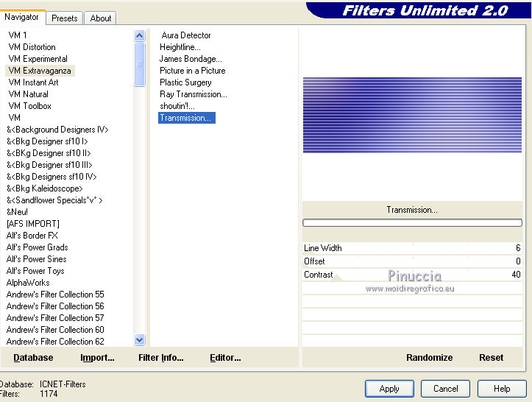
Task: Select the VM Natural category
Action: 29,94
